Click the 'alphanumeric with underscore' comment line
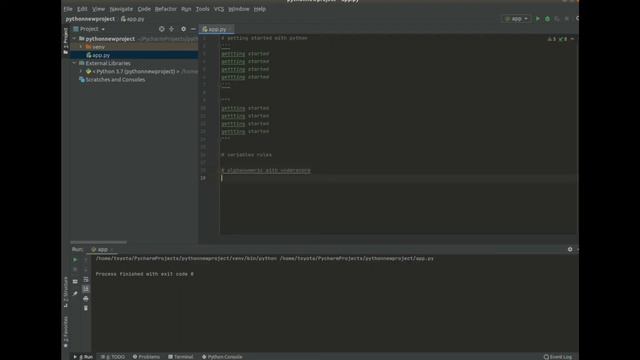Viewport: 640px width, 360px height. pos(266,170)
